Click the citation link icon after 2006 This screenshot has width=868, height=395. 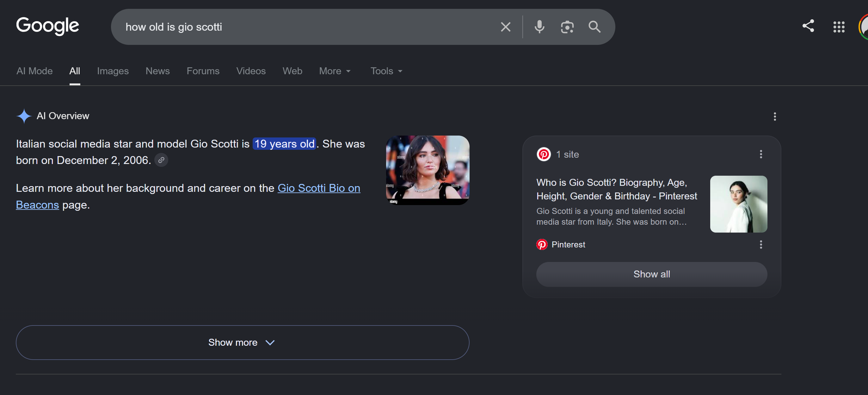tap(161, 160)
